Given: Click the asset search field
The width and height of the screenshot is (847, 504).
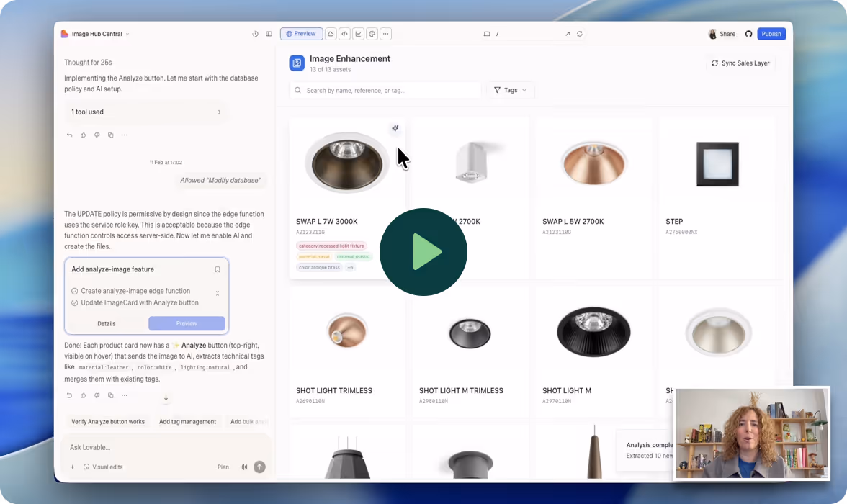Looking at the screenshot, I should point(386,90).
